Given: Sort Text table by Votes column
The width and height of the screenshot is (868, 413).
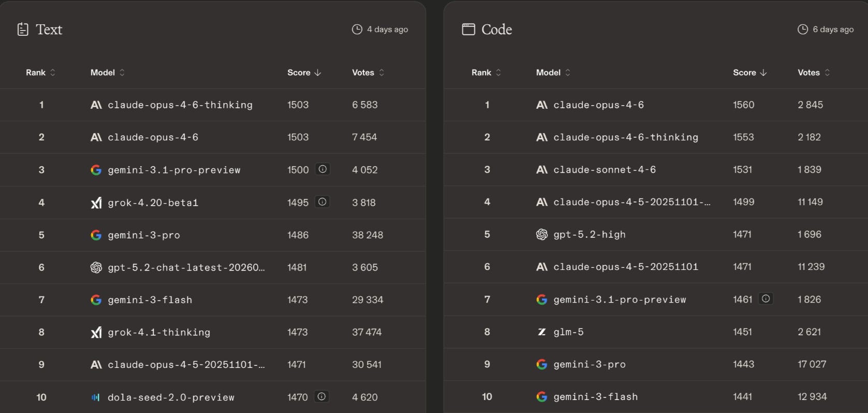Looking at the screenshot, I should 368,73.
